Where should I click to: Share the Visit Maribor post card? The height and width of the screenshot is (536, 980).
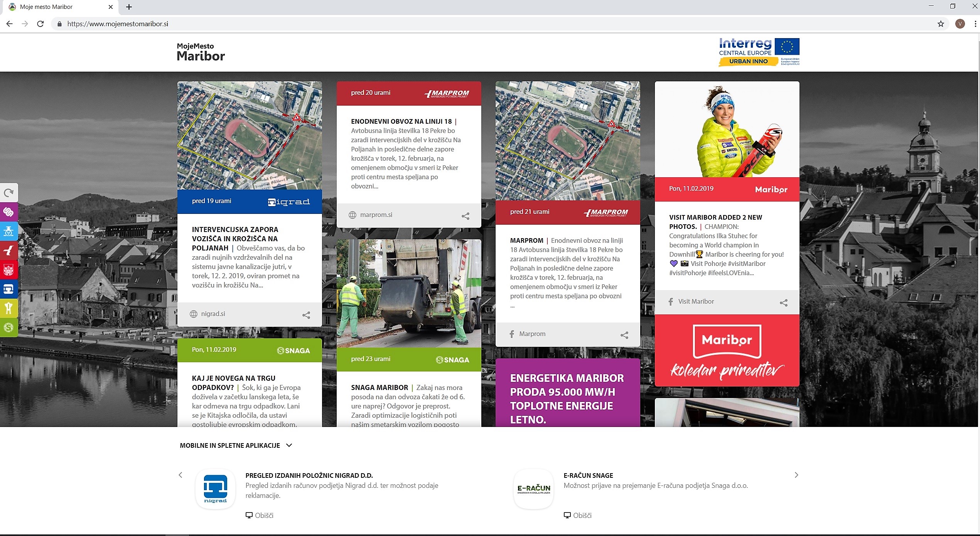point(784,303)
